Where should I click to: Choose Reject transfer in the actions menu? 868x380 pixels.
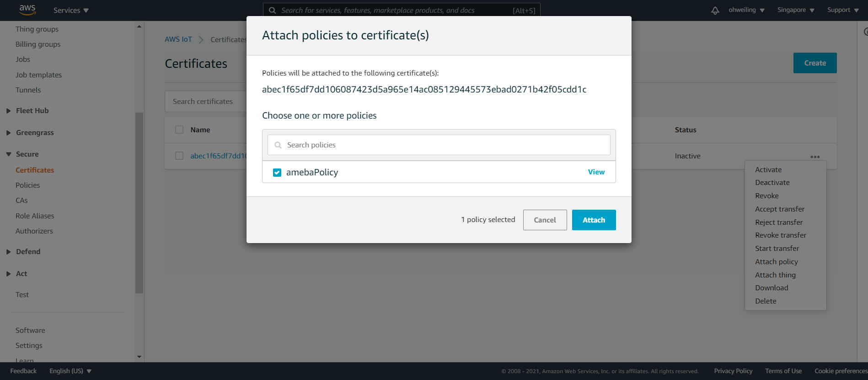point(779,223)
